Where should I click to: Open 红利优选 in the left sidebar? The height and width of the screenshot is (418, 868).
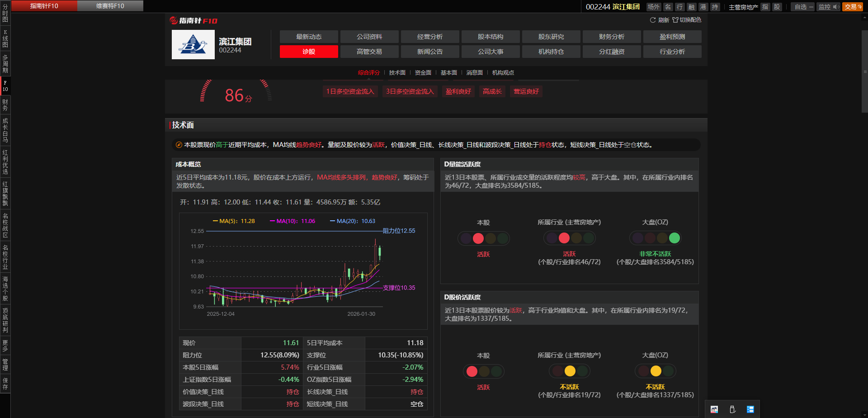click(x=5, y=162)
